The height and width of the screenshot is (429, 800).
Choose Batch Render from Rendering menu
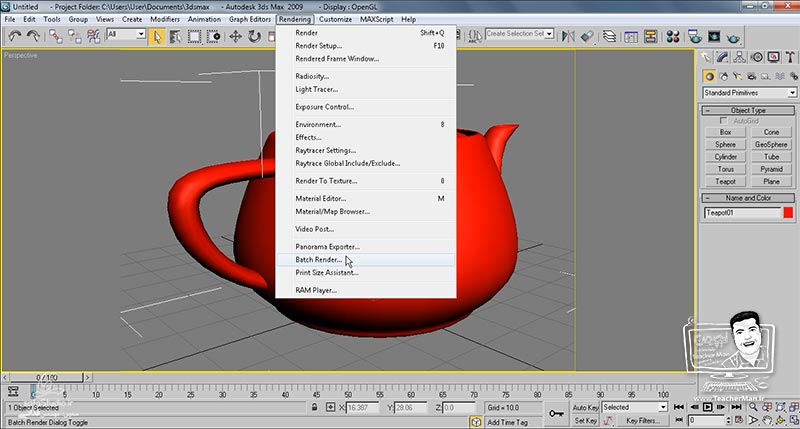coord(365,260)
